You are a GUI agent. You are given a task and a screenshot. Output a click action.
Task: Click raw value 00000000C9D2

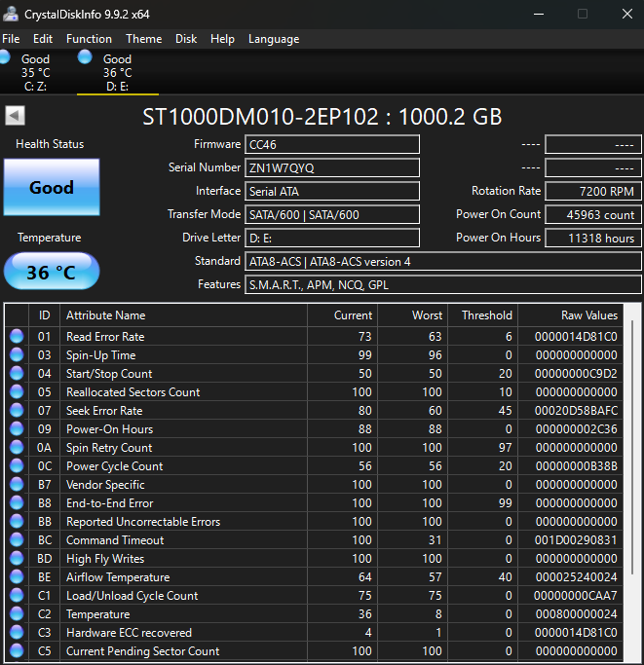tap(576, 374)
